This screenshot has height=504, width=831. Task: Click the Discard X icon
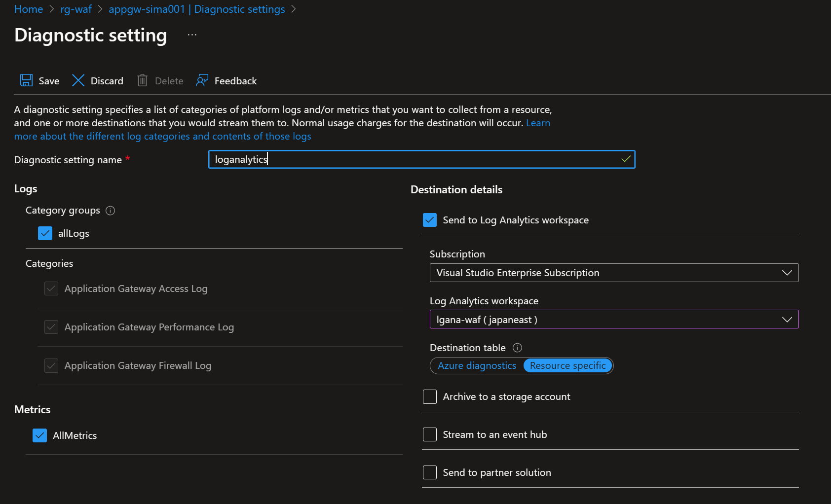[x=78, y=80]
